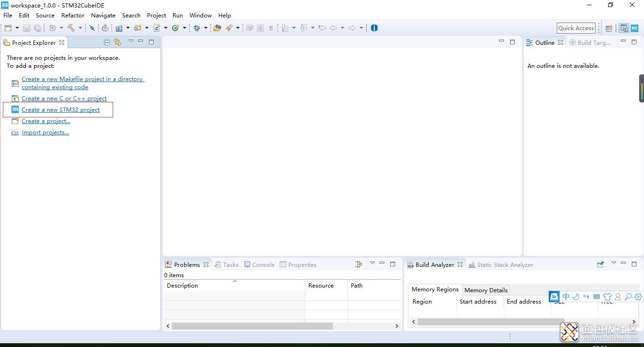
Task: Click Collapse All in Project Explorer
Action: coord(107,42)
